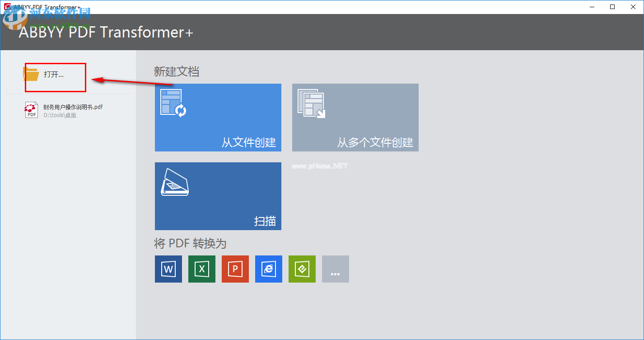Open the 打开... file option
Viewport: 644px width, 340px height.
tap(54, 75)
